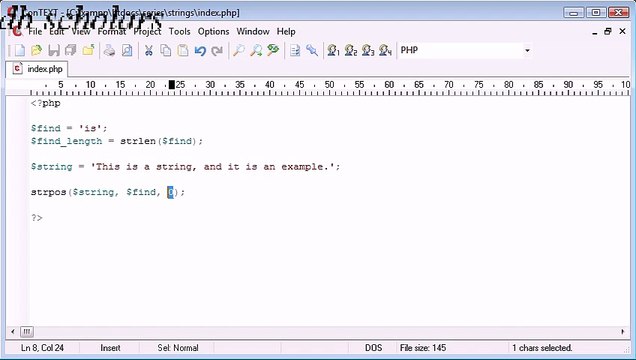Click on the strlen($find) call
The width and height of the screenshot is (636, 360).
coord(159,141)
